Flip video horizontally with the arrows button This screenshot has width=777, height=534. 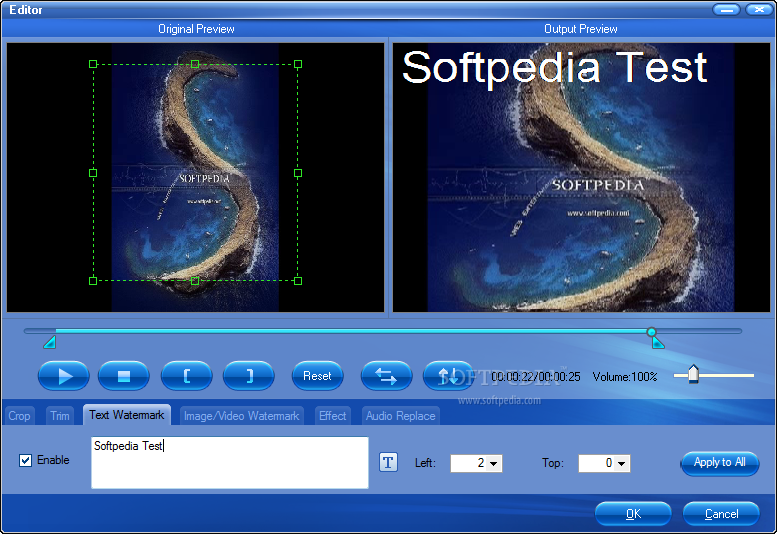pos(387,376)
